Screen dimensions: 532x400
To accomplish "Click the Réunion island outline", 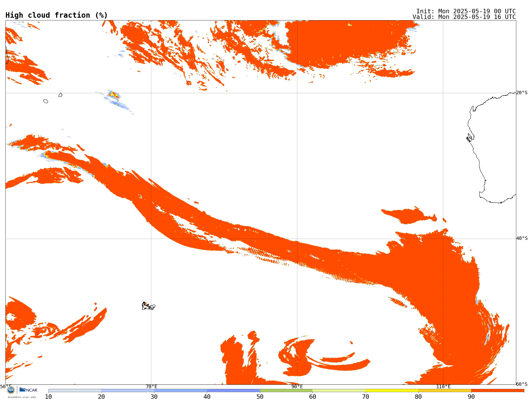I will (46, 101).
